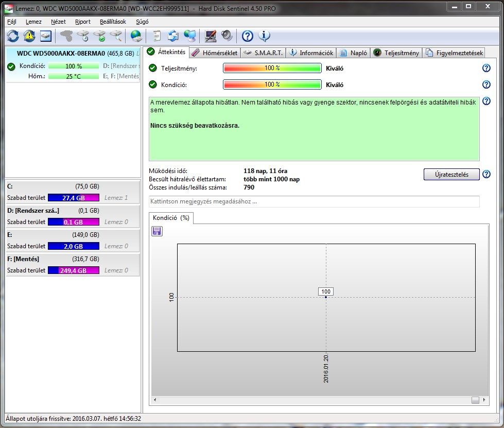504x428 pixels.
Task: Click green check icon beside Teljesítmény label
Action: coord(153,68)
